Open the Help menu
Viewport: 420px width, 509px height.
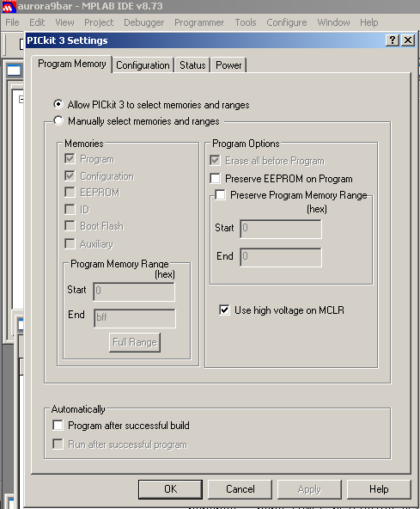click(x=369, y=22)
